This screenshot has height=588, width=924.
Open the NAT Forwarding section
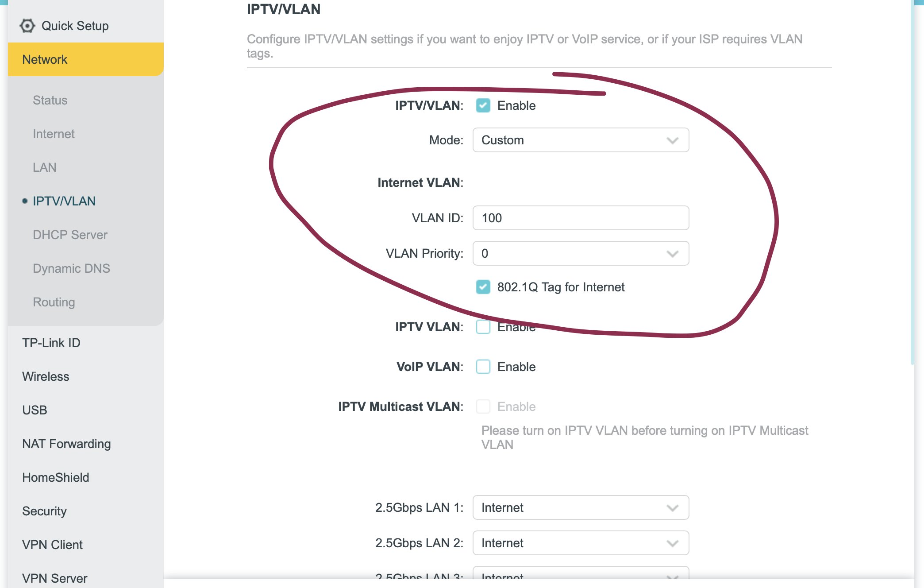66,444
